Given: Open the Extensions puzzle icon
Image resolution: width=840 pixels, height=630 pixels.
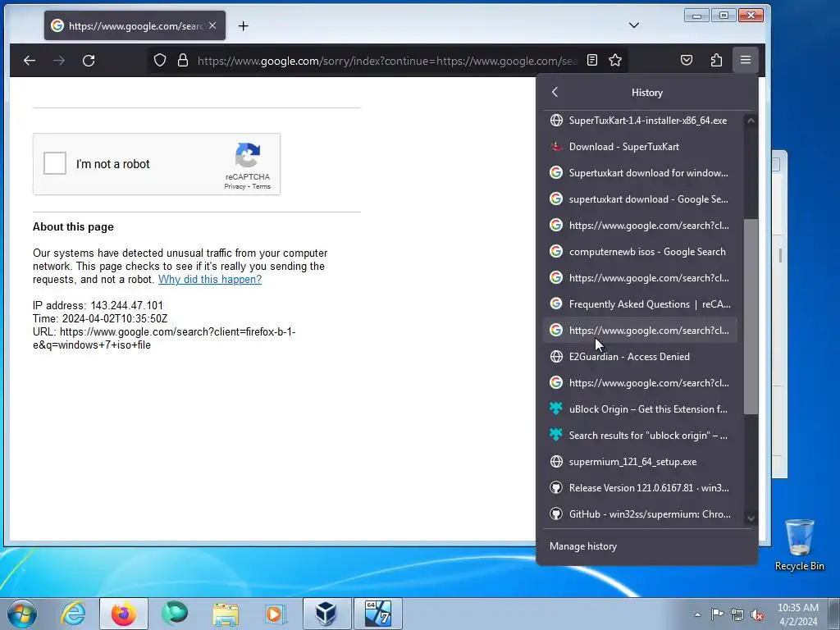Looking at the screenshot, I should pyautogui.click(x=716, y=60).
